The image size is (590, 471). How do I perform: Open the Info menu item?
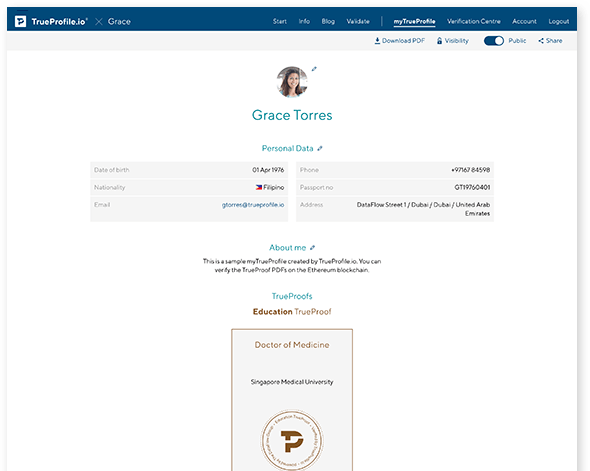304,21
